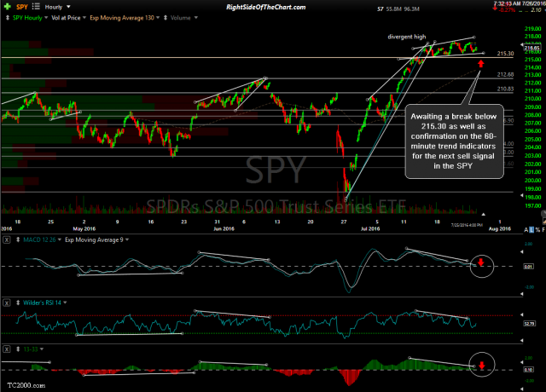546x392 pixels.
Task: Click the divergent high annotation text
Action: point(407,37)
